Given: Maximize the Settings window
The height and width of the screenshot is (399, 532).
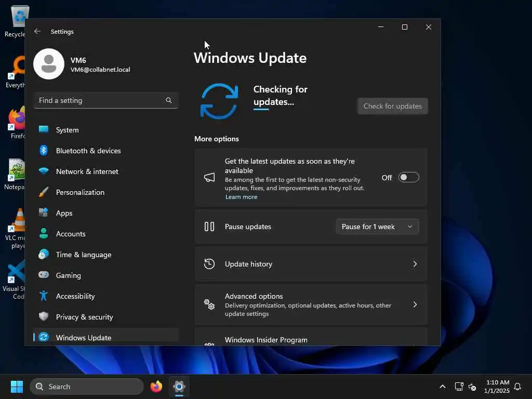Looking at the screenshot, I should [404, 27].
